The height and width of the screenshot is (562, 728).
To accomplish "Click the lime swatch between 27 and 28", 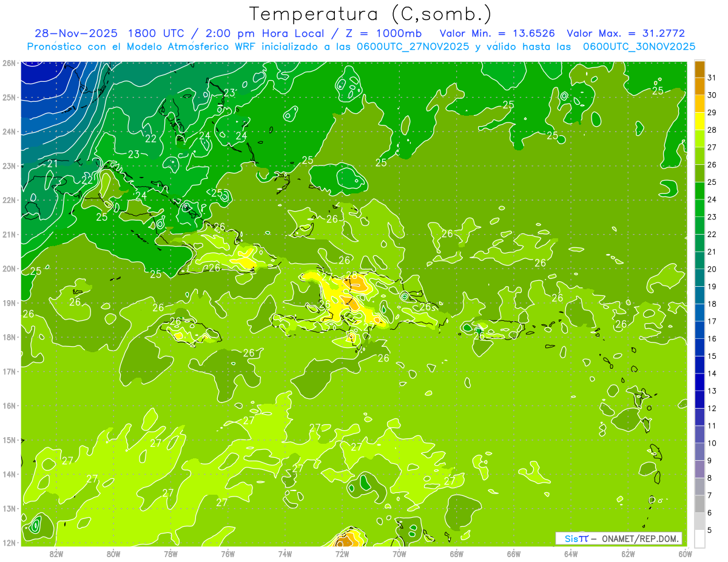I will (x=699, y=139).
